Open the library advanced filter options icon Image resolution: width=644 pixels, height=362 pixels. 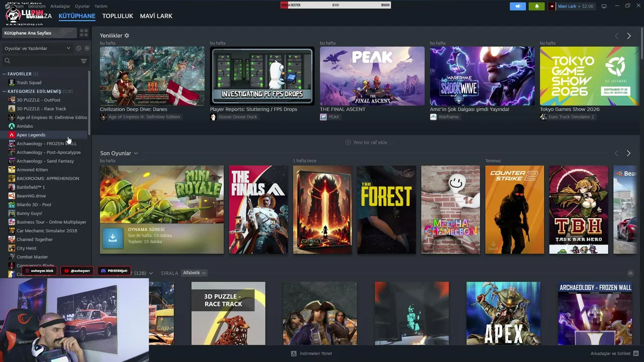(84, 61)
